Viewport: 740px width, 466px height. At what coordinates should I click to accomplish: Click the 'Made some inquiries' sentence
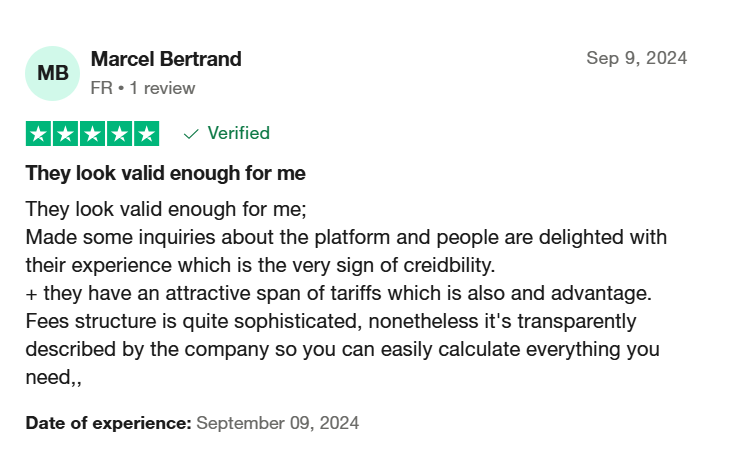[x=346, y=237]
